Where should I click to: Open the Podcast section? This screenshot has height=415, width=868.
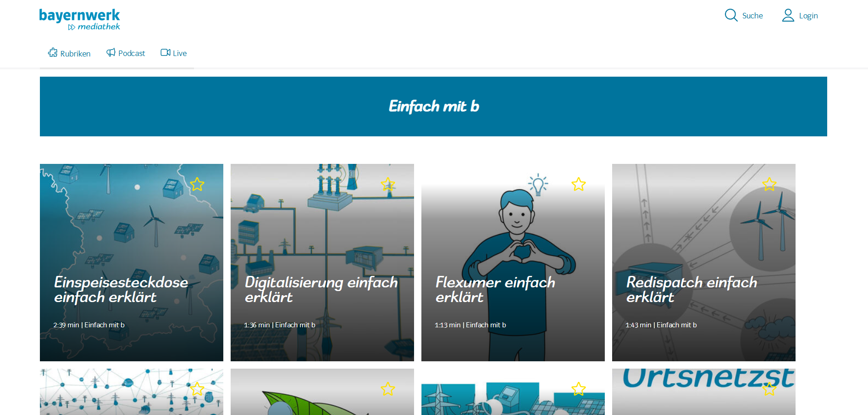[126, 53]
